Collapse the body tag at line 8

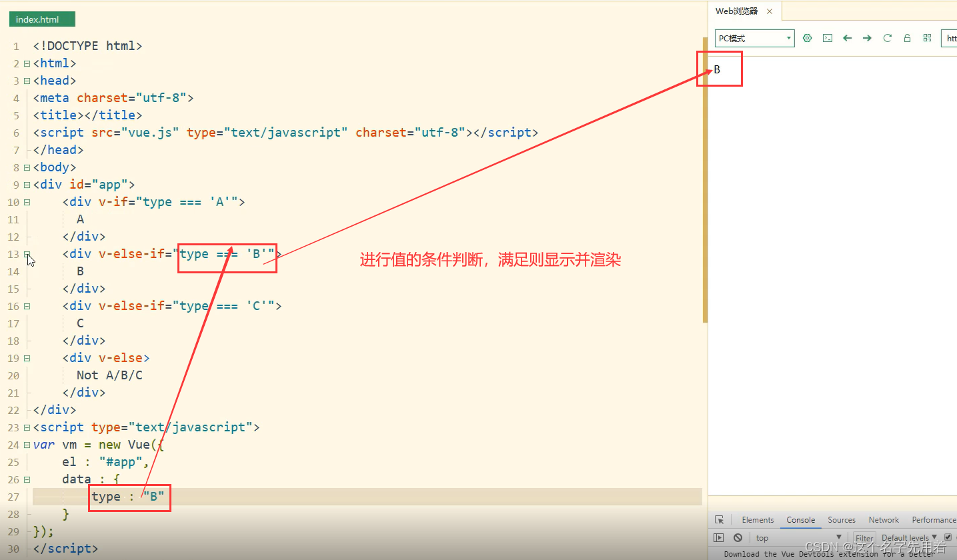click(x=27, y=167)
